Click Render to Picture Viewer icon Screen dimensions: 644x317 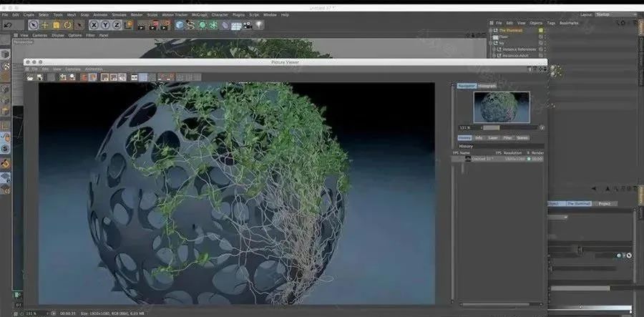pos(153,26)
